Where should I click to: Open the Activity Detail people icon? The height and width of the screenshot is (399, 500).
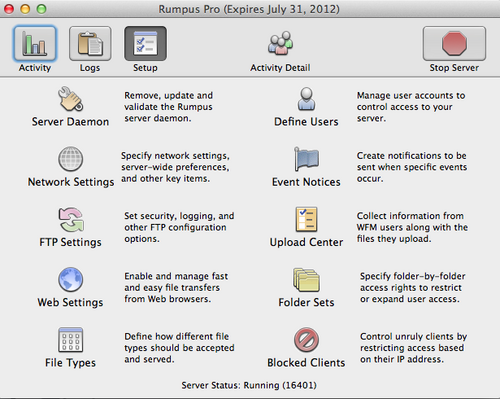pyautogui.click(x=280, y=43)
